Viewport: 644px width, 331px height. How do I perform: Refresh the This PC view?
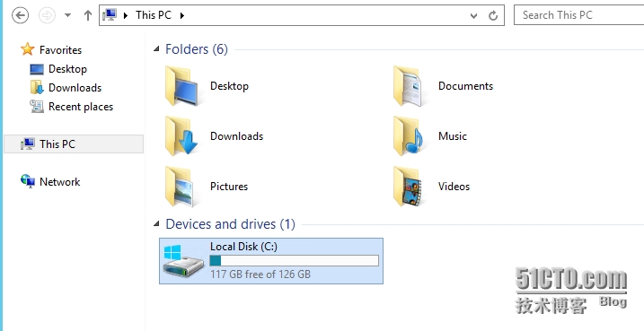(x=493, y=15)
